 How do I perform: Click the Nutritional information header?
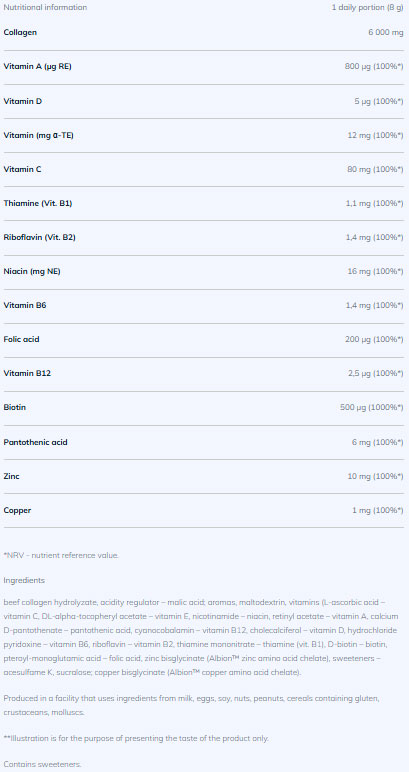pos(45,7)
